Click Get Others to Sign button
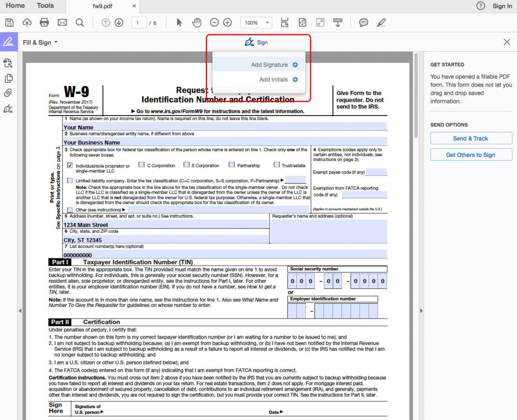 pyautogui.click(x=471, y=155)
